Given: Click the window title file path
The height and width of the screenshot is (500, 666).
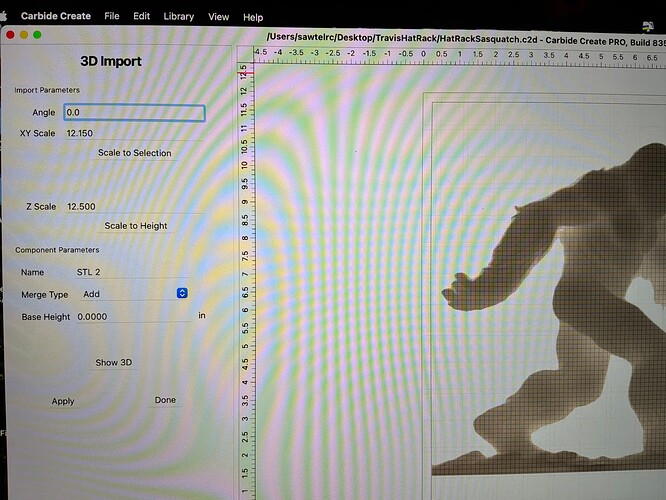Looking at the screenshot, I should coord(402,38).
